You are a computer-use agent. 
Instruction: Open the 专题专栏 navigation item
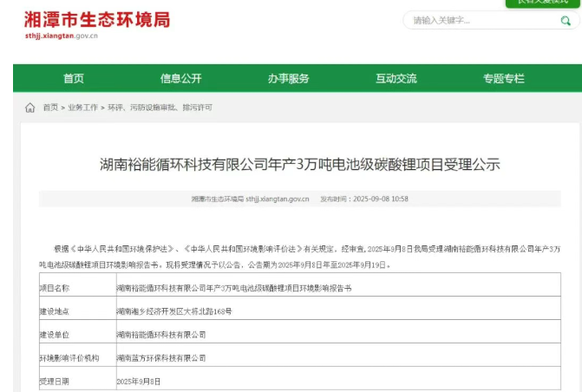point(503,79)
